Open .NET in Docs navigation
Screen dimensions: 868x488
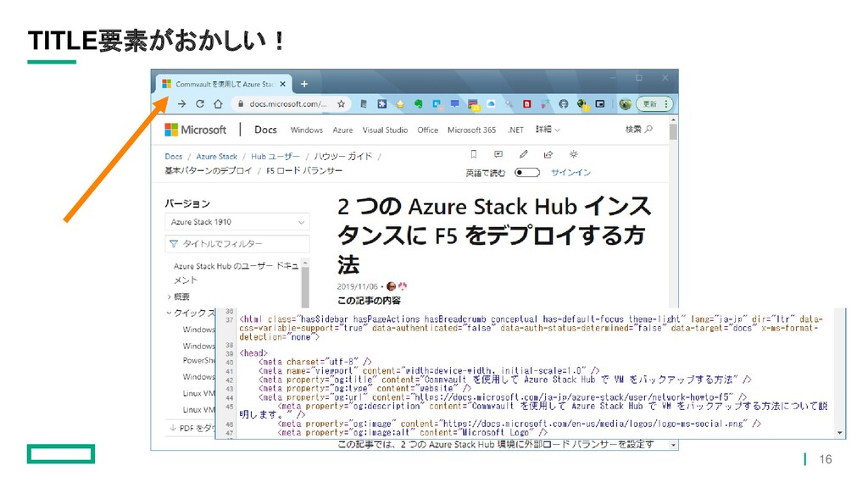pyautogui.click(x=515, y=130)
